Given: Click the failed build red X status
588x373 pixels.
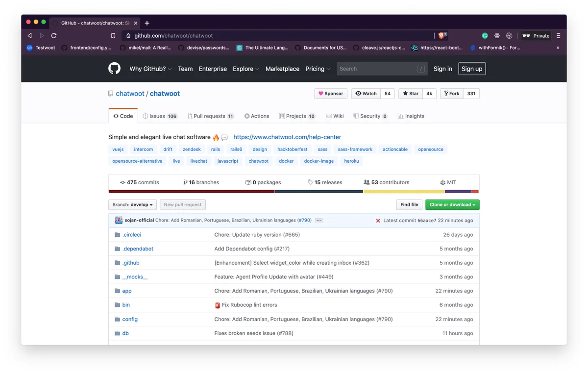Looking at the screenshot, I should click(378, 221).
